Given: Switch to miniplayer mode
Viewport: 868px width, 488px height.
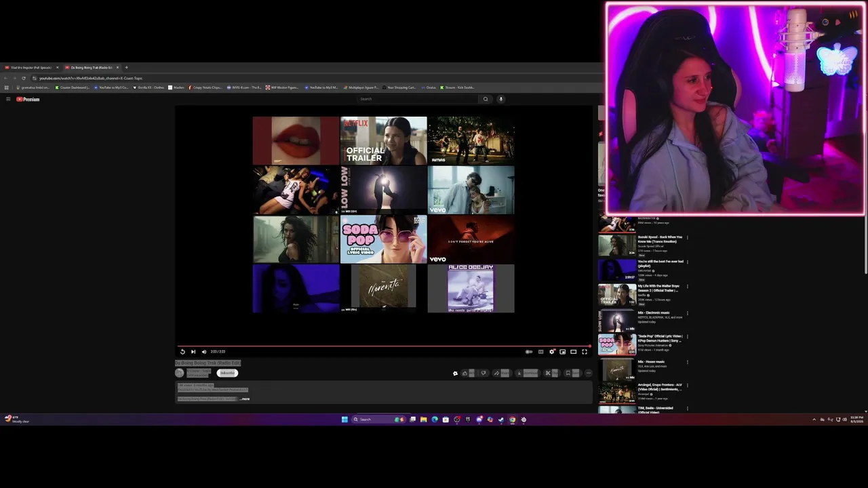Looking at the screenshot, I should [x=562, y=352].
